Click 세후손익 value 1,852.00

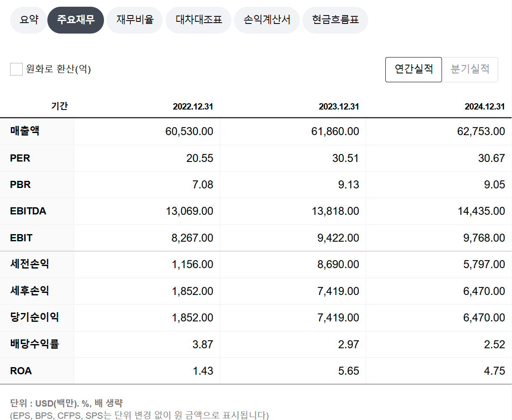coord(192,291)
